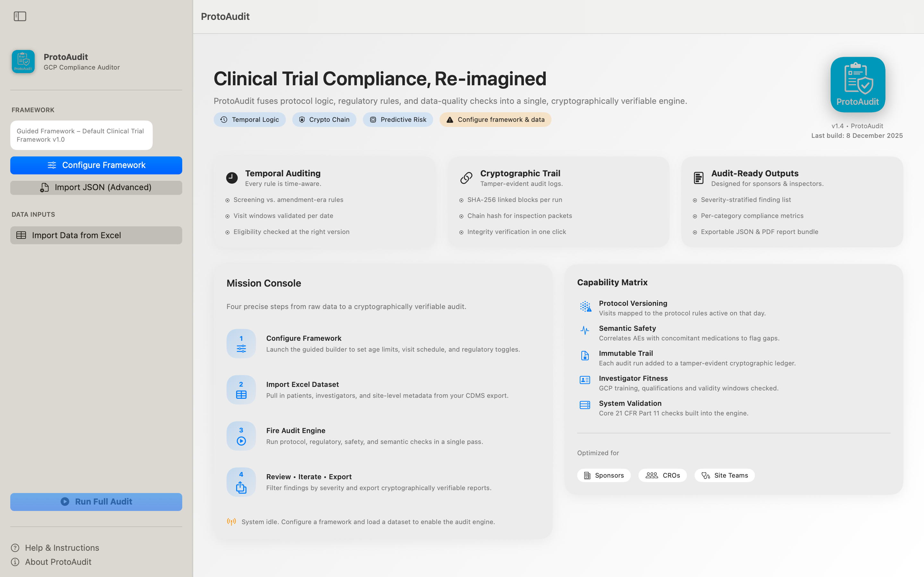This screenshot has height=577, width=924.
Task: Toggle the Crypto Chain pill
Action: click(x=324, y=120)
